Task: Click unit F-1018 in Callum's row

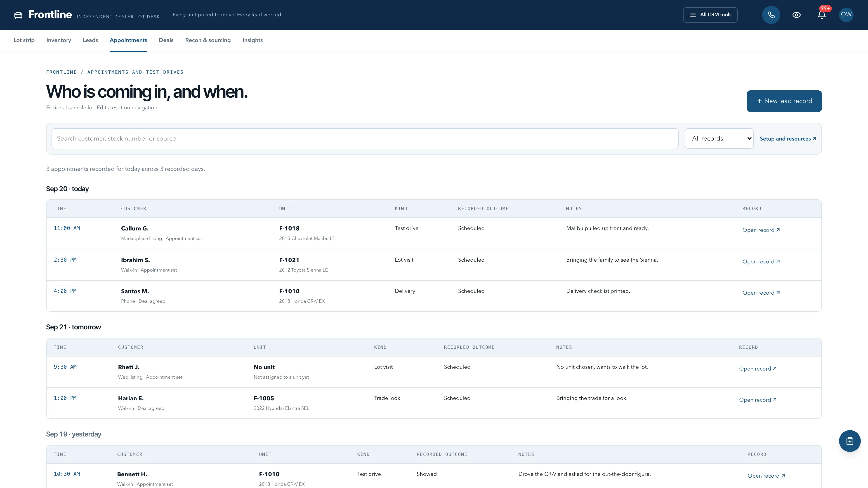Action: [289, 228]
